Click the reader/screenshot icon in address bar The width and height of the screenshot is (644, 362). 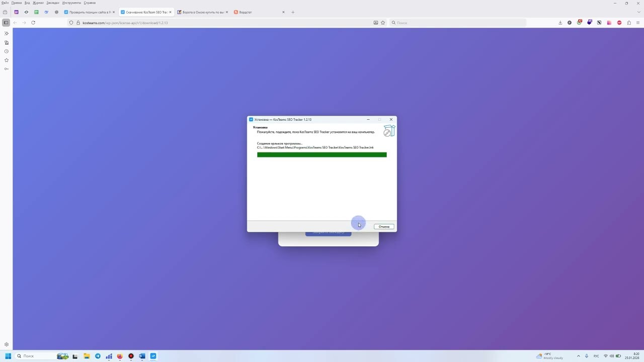coord(376,23)
